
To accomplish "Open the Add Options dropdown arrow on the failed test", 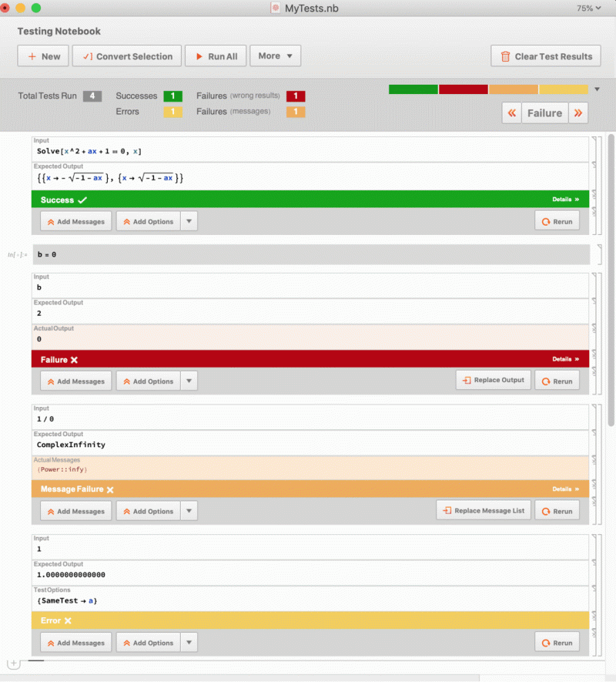I will pyautogui.click(x=189, y=380).
